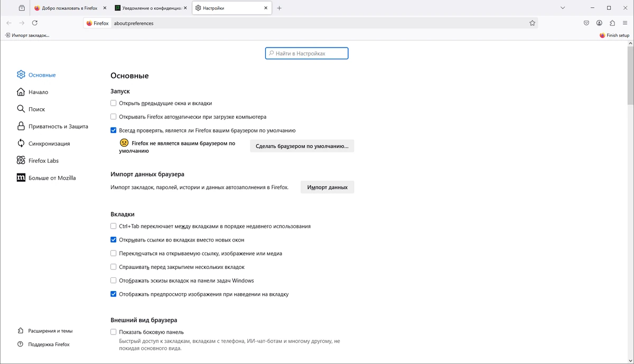Click the Импорт данных браузера heading

point(147,174)
